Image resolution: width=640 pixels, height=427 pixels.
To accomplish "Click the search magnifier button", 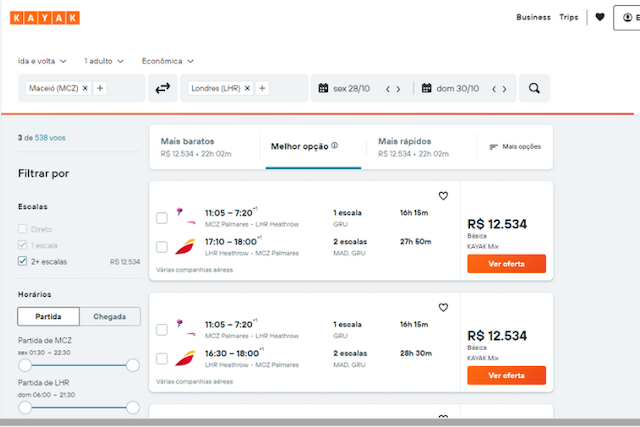I will [534, 88].
